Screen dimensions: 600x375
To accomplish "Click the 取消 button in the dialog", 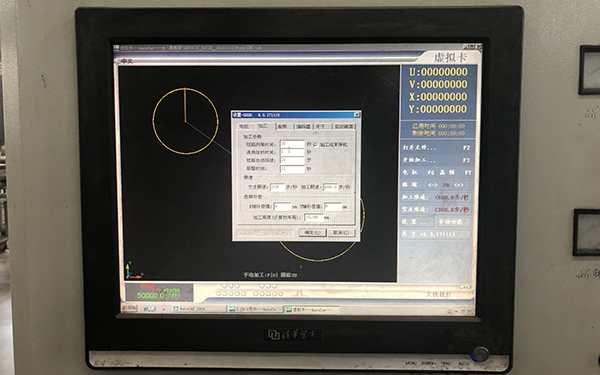I will click(341, 233).
